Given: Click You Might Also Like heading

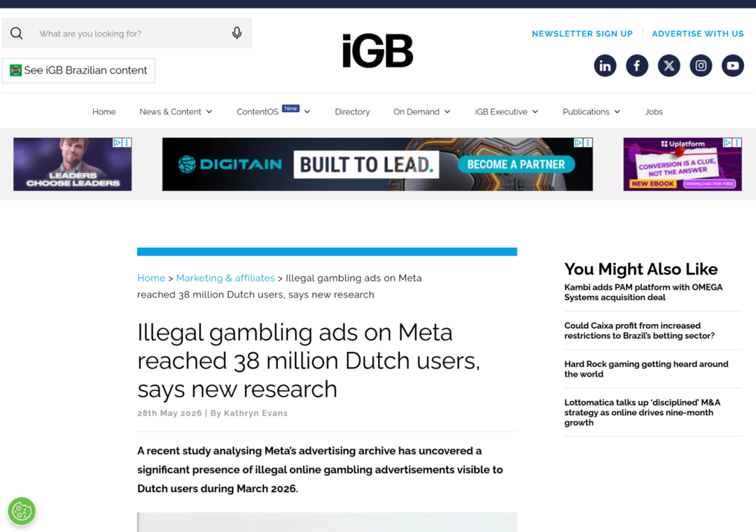Looking at the screenshot, I should (640, 269).
